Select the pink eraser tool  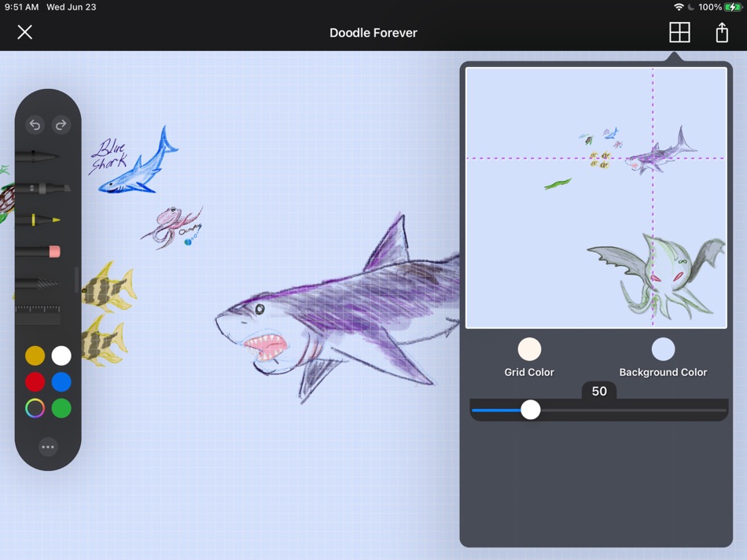(38, 251)
